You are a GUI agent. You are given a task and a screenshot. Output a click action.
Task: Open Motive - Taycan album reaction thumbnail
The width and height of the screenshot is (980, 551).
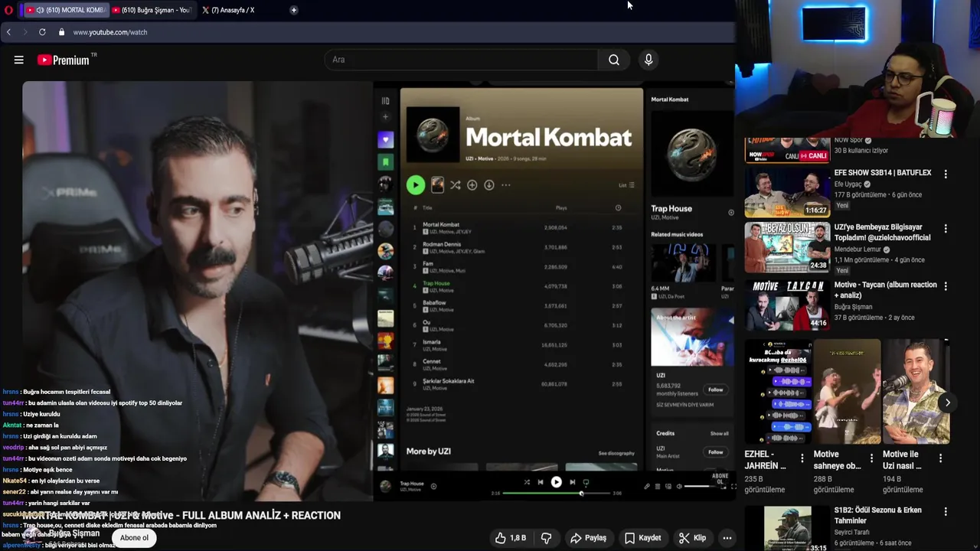[787, 305]
